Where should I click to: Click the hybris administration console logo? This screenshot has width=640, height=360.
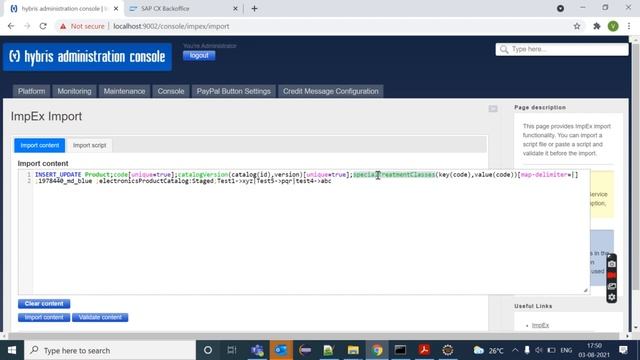87,57
